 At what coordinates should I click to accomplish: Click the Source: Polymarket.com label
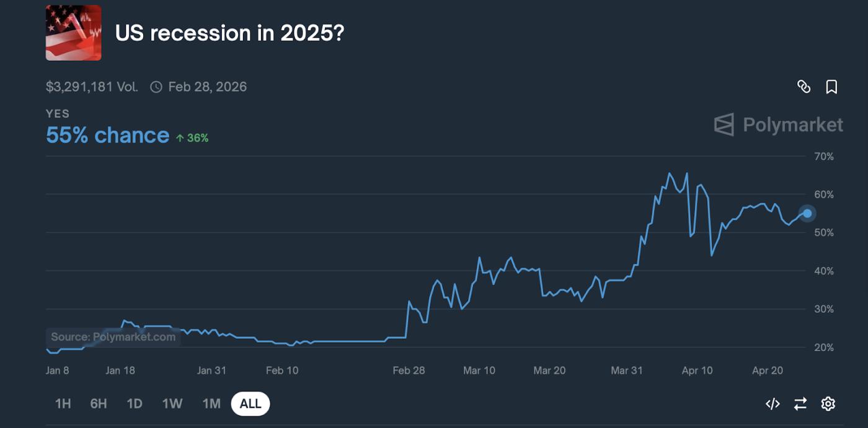113,337
